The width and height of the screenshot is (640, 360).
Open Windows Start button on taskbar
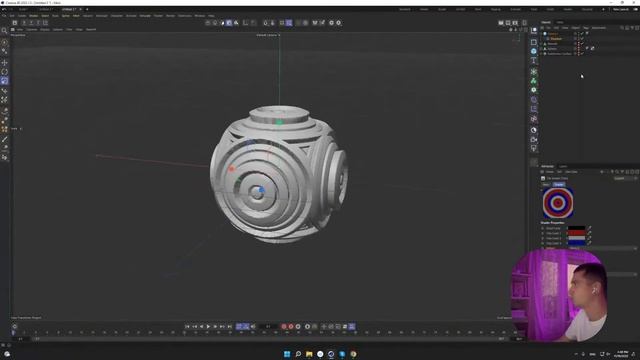pyautogui.click(x=287, y=354)
